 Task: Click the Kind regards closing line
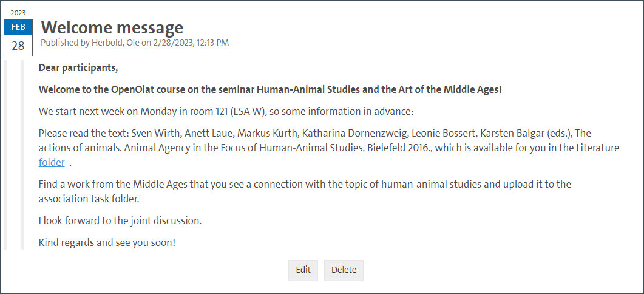[x=107, y=242]
